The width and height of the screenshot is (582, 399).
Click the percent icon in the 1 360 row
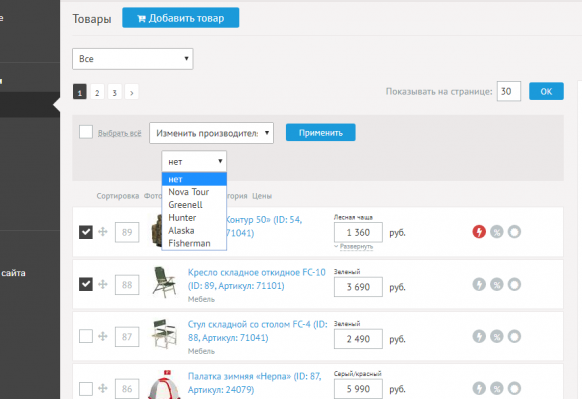click(x=497, y=232)
